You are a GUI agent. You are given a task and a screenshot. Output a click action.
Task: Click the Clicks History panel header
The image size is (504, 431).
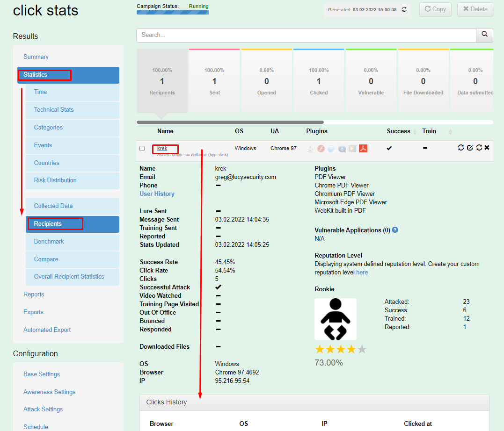tap(314, 402)
